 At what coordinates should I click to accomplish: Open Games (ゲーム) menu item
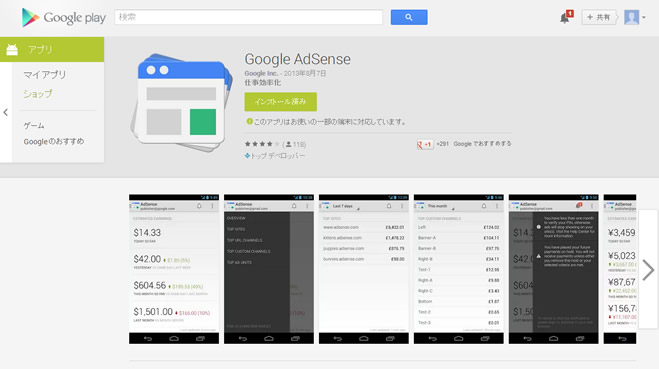34,125
